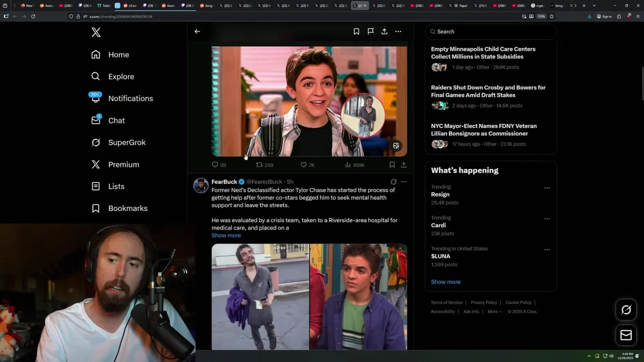
Task: Bookmark icon in the post header
Action: 356,31
